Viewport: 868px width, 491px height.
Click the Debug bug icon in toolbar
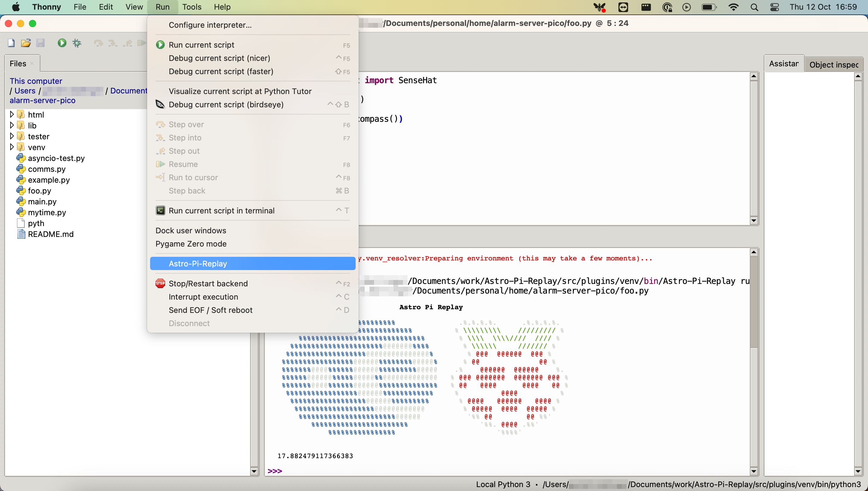tap(77, 43)
